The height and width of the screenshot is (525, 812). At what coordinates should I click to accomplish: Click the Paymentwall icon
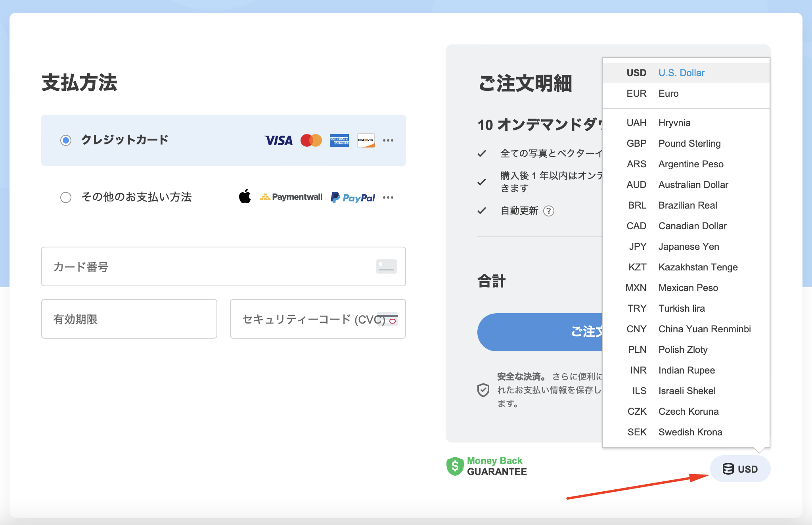291,197
